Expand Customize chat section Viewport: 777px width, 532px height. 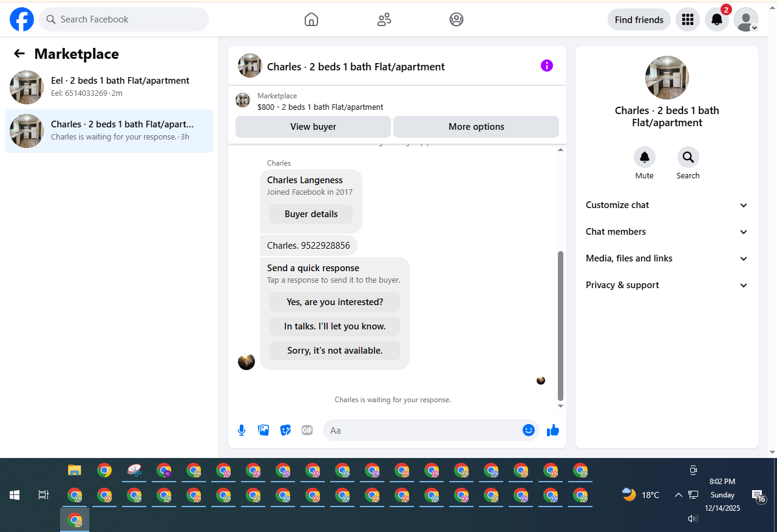667,205
